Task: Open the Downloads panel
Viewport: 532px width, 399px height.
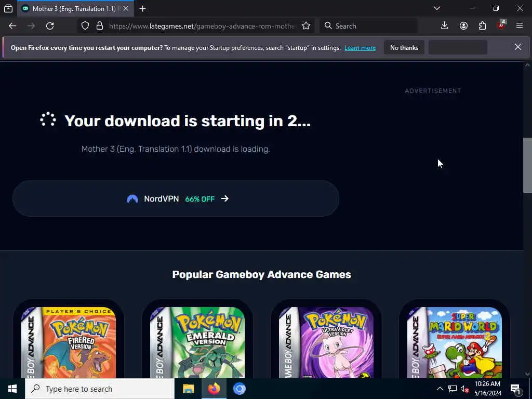Action: pos(445,26)
